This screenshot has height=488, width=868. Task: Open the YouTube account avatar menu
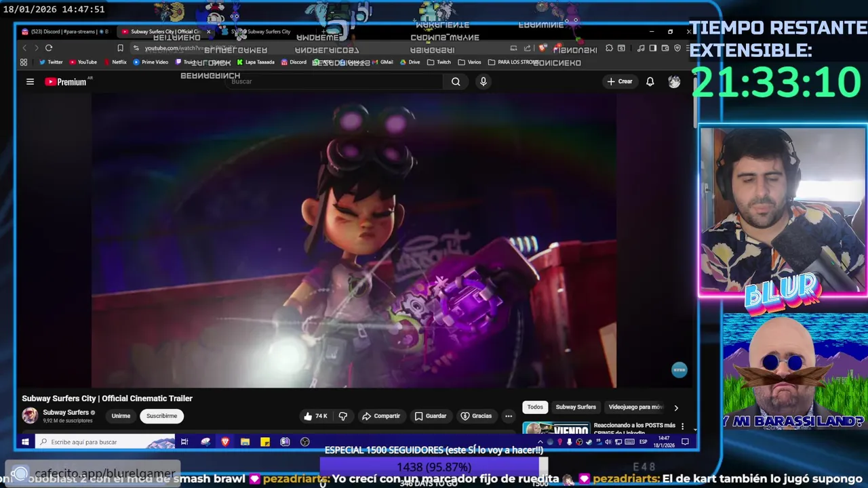(x=674, y=81)
